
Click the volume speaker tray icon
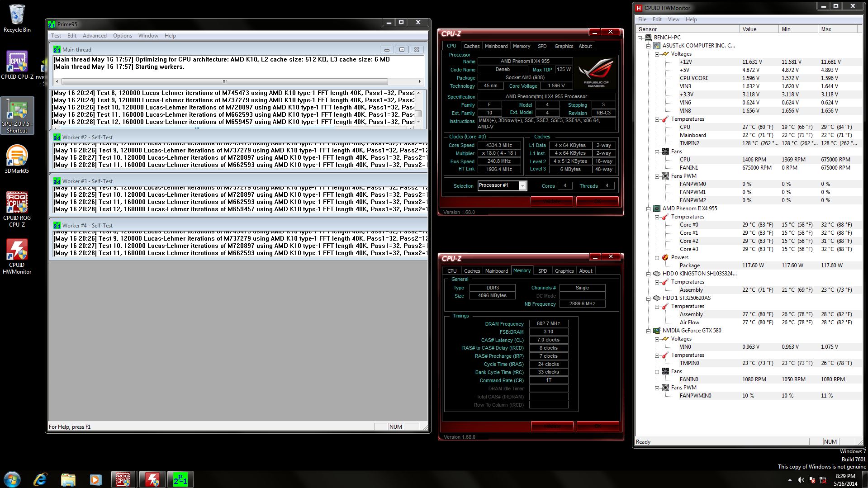(x=801, y=480)
